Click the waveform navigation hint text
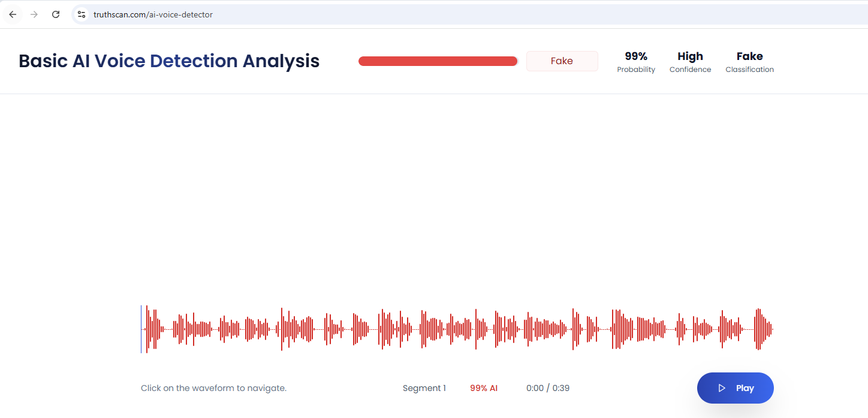The image size is (868, 418). point(213,388)
